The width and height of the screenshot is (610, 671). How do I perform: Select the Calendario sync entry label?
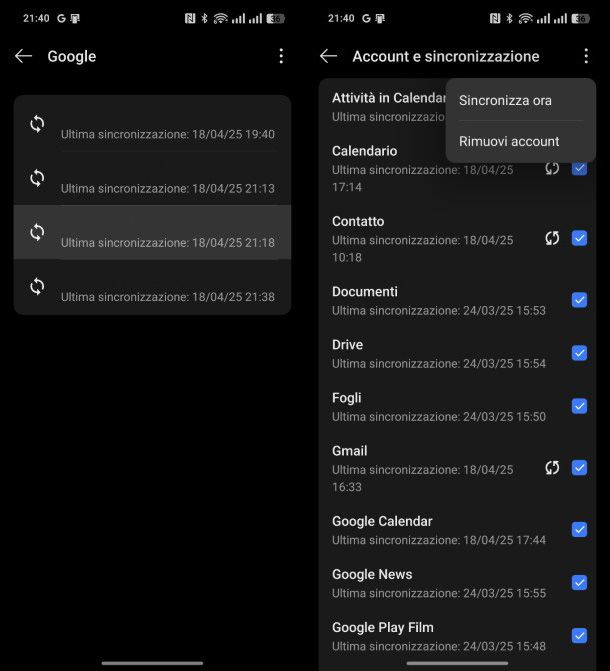click(x=365, y=151)
